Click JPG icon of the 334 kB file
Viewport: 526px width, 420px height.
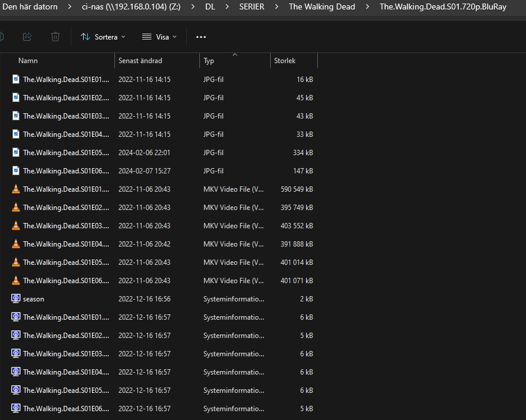(x=16, y=153)
